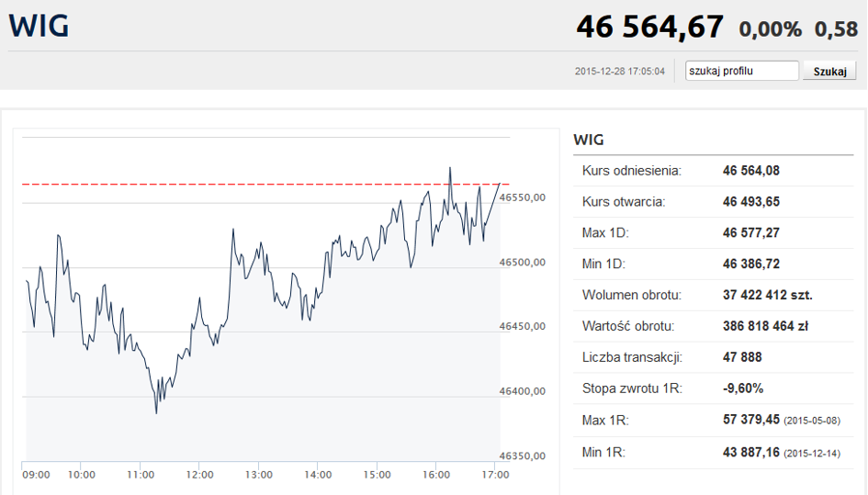The width and height of the screenshot is (868, 495).
Task: Click the chart's highest peak after 16:00
Action: point(450,168)
